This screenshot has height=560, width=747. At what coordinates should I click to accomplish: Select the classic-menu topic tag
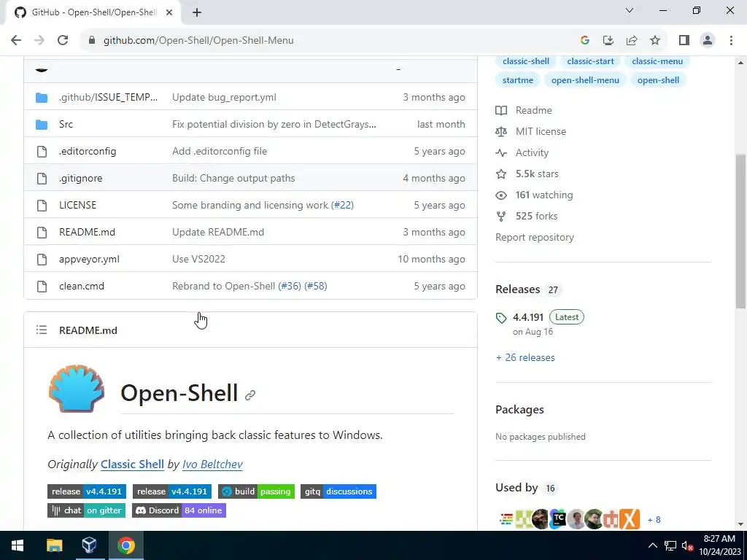pos(657,61)
